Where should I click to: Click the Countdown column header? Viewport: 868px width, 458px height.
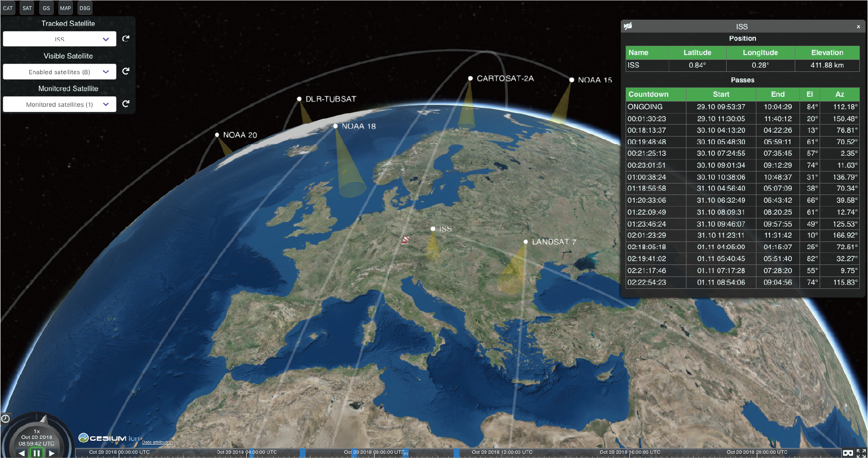(656, 94)
